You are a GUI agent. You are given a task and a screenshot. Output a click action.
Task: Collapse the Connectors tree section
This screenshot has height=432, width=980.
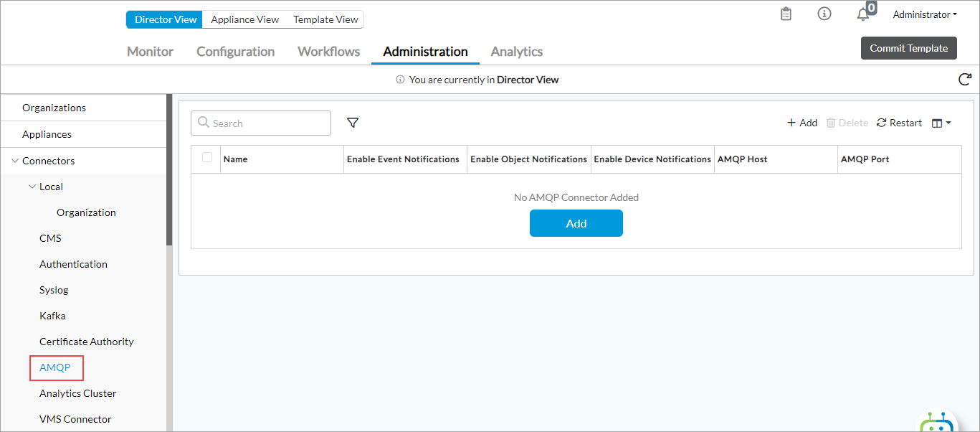pos(15,161)
